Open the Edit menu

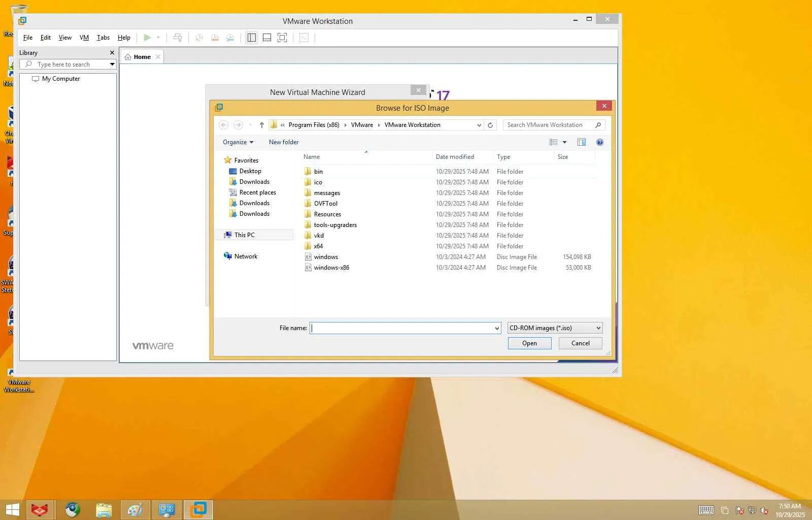click(46, 38)
